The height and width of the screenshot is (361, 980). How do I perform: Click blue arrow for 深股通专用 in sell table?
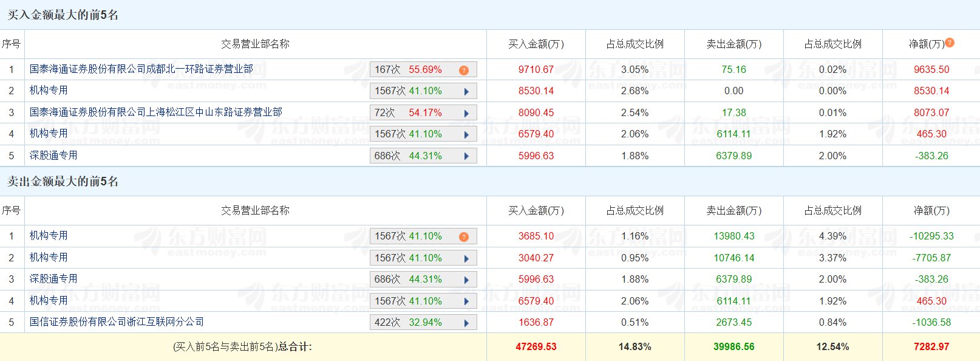[x=466, y=280]
